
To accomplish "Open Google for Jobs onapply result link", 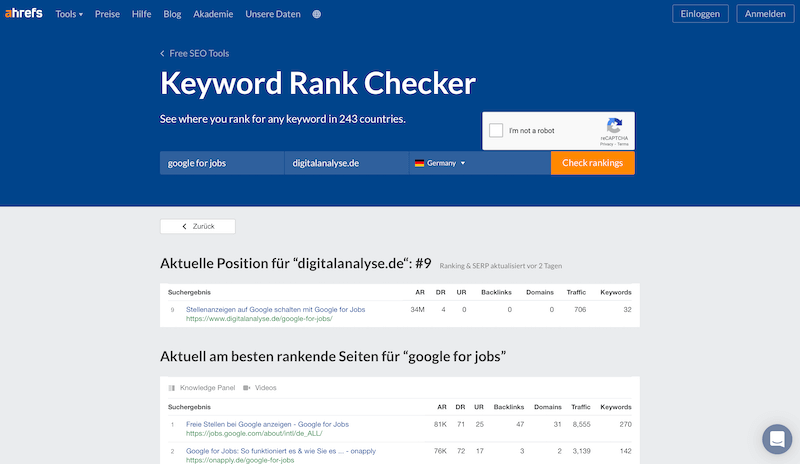I will [281, 451].
